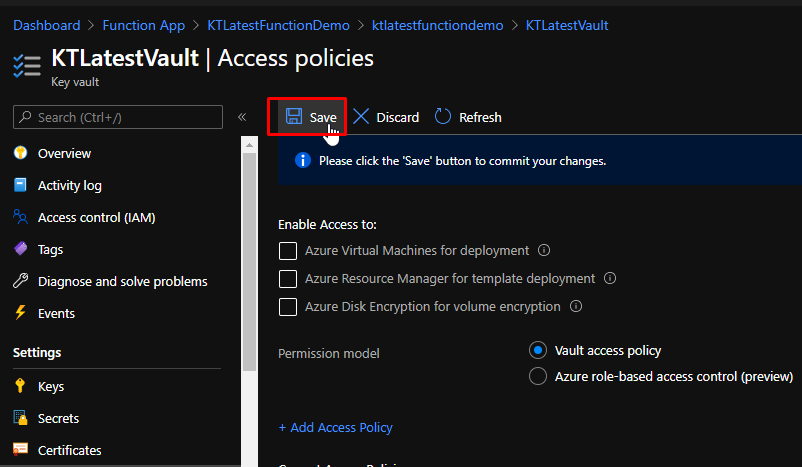Screen dimensions: 802x467
Task: Click the Diagnose wrench icon
Action: 20,281
